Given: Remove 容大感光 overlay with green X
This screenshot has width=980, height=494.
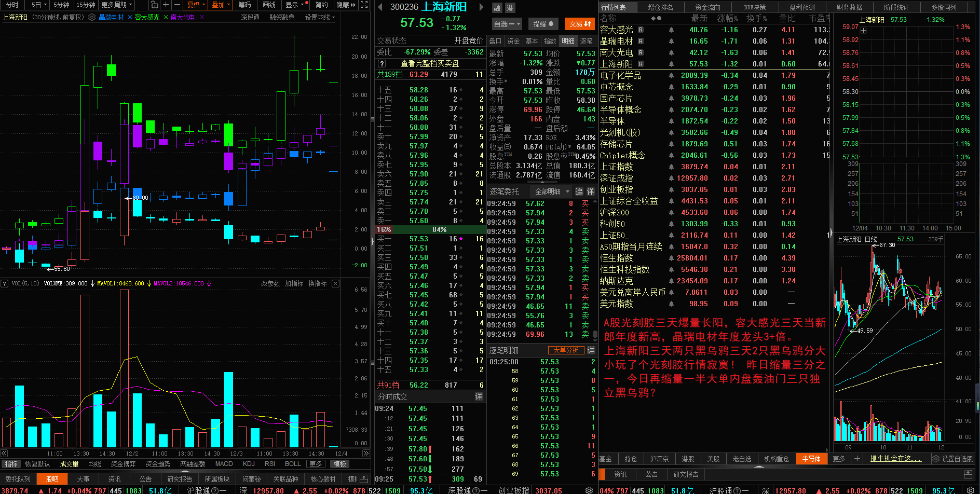Looking at the screenshot, I should click(166, 17).
